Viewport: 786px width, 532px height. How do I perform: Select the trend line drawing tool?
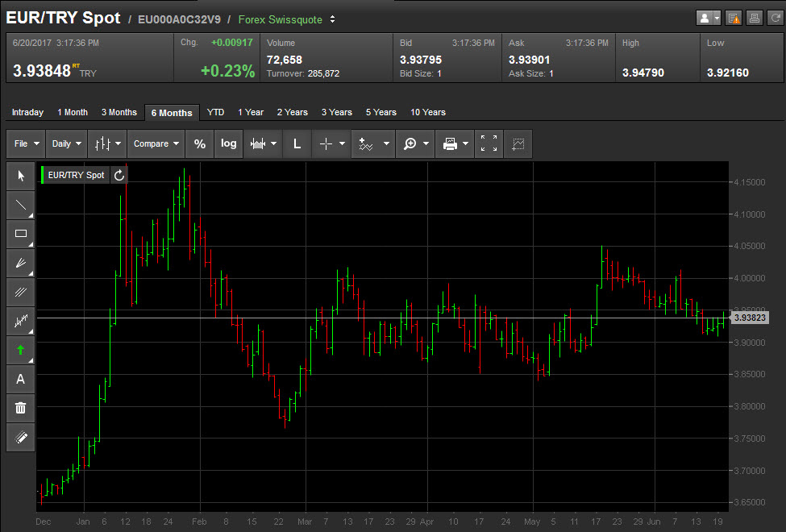pyautogui.click(x=21, y=205)
